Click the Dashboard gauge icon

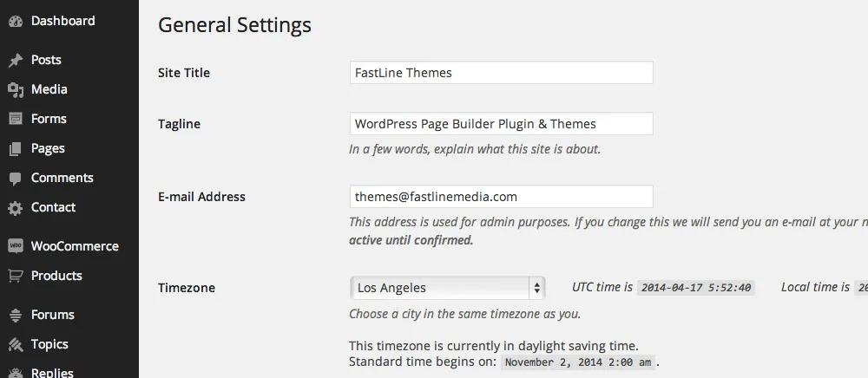[x=15, y=21]
